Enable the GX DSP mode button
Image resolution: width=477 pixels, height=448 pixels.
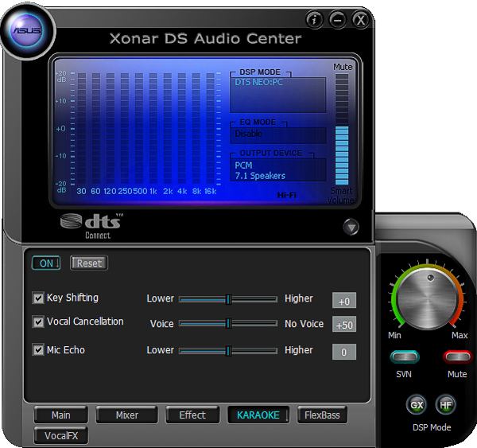click(x=417, y=404)
